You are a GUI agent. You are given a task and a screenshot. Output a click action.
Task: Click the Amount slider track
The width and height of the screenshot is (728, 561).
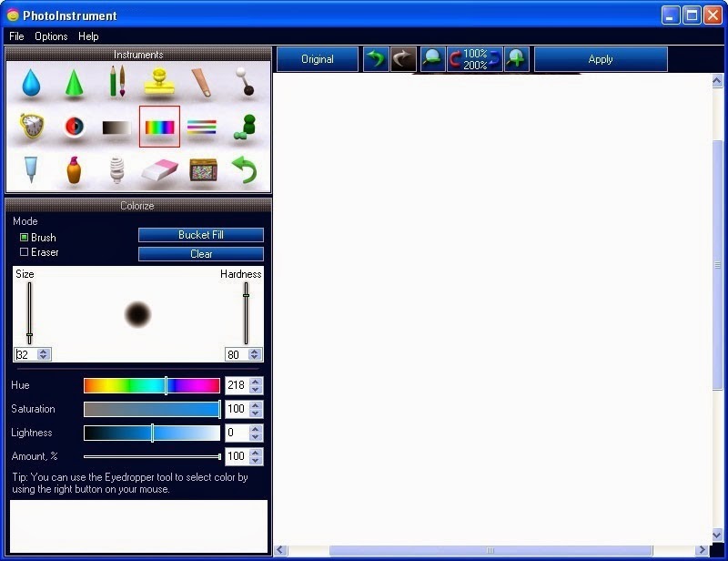[152, 456]
